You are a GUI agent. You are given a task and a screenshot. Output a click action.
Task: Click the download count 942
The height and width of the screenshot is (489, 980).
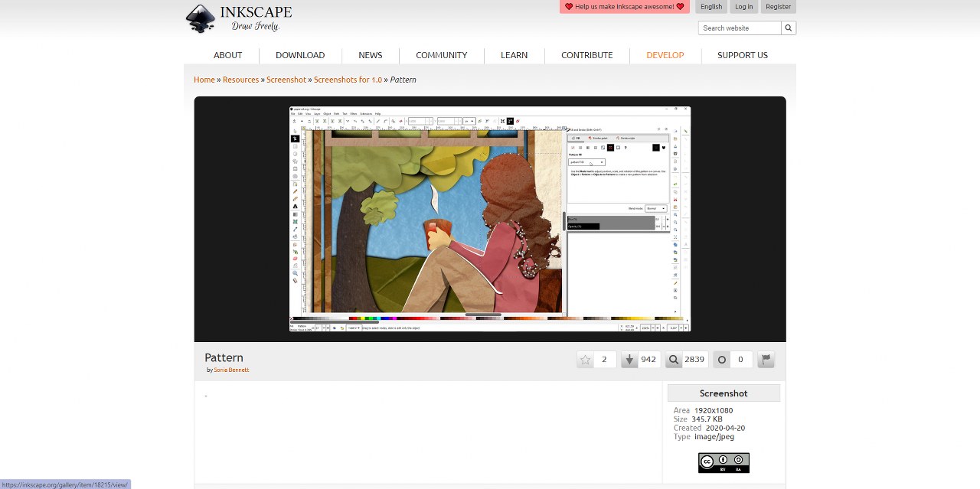[648, 360]
